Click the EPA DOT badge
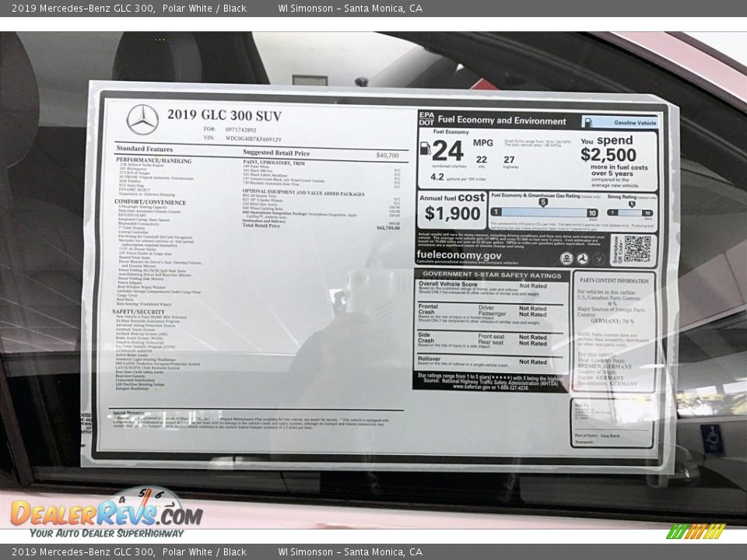The image size is (747, 560). (x=426, y=118)
